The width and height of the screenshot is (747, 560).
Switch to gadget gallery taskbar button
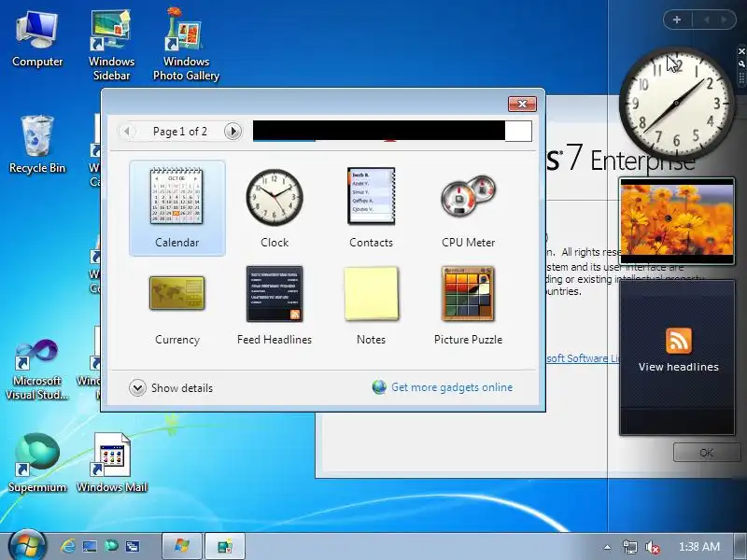[x=225, y=546]
